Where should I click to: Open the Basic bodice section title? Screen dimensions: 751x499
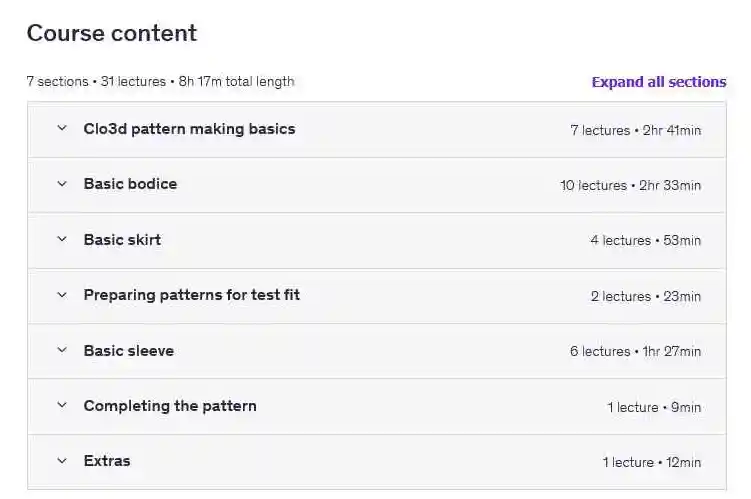[130, 184]
